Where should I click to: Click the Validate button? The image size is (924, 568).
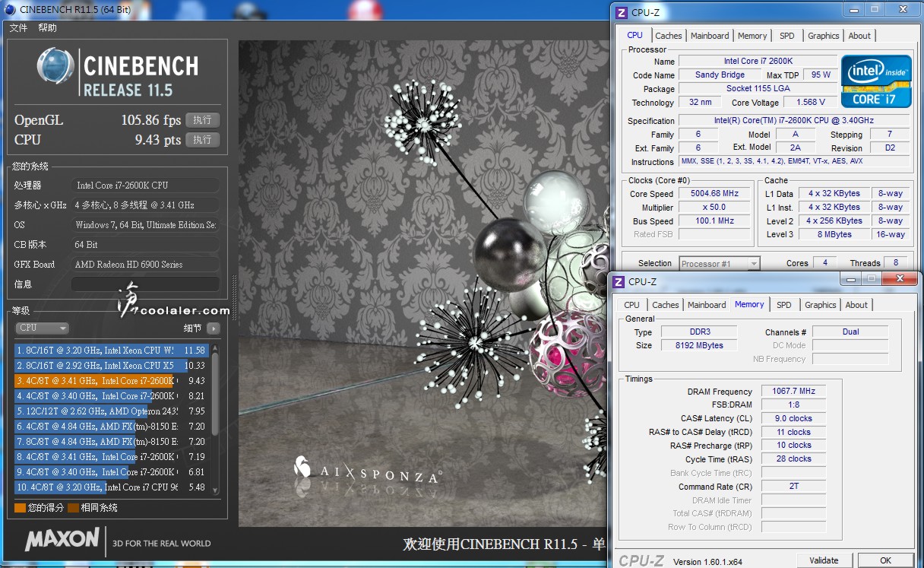(x=824, y=560)
